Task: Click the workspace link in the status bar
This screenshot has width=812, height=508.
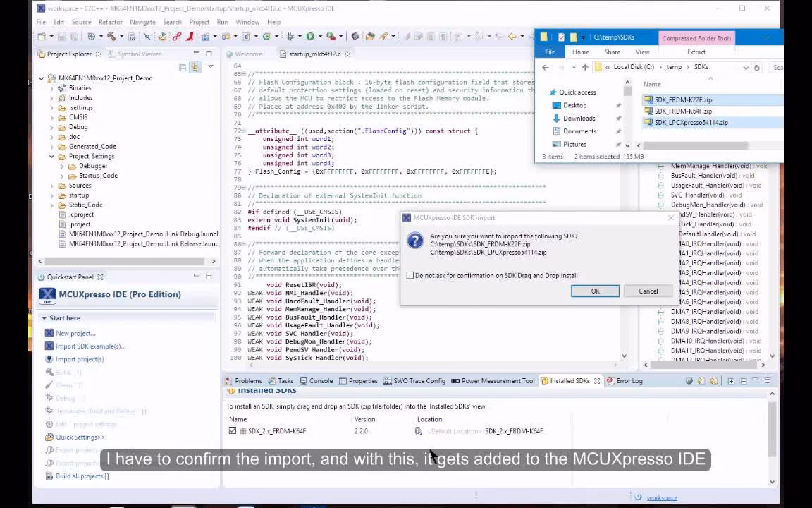Action: pyautogui.click(x=661, y=497)
